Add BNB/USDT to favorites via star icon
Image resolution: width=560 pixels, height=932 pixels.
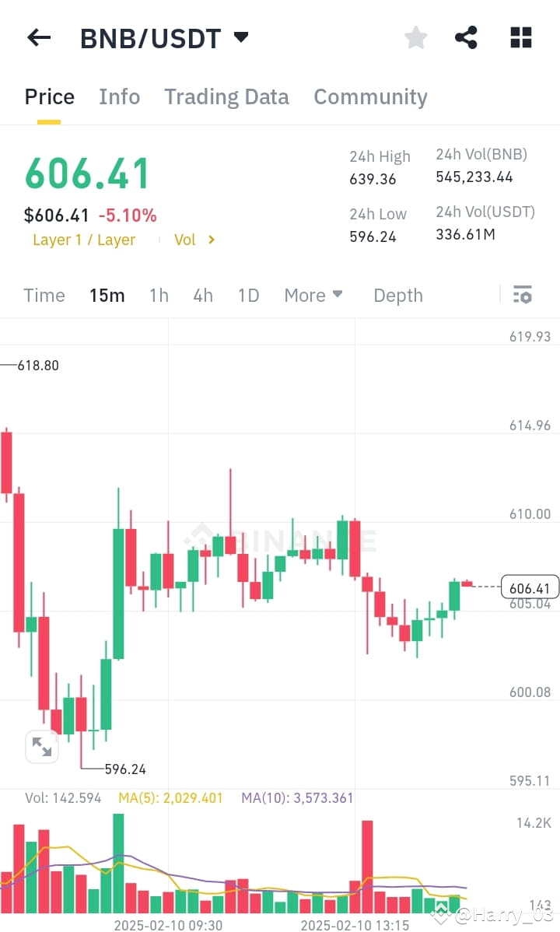[415, 37]
